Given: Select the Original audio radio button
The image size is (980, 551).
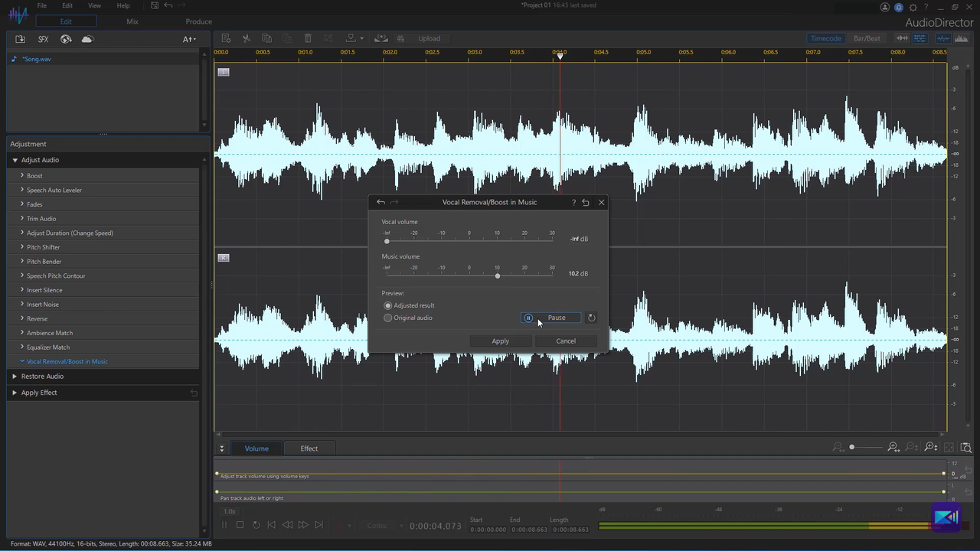Looking at the screenshot, I should [387, 318].
